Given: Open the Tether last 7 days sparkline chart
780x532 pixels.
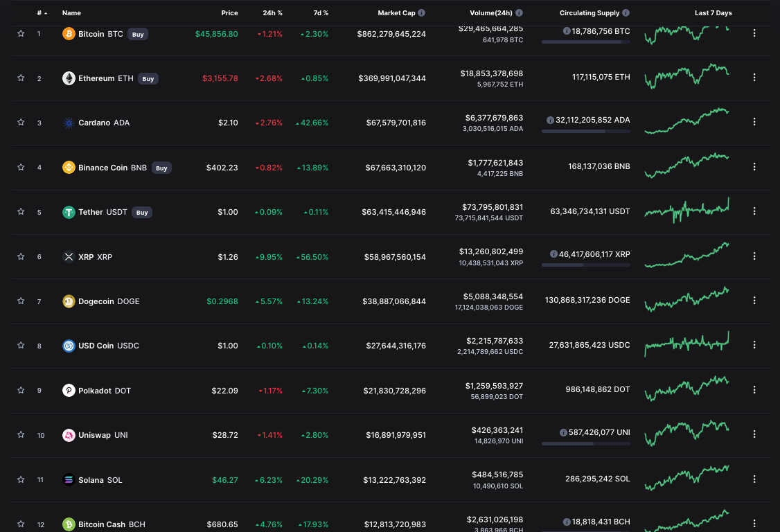Looking at the screenshot, I should pyautogui.click(x=687, y=210).
